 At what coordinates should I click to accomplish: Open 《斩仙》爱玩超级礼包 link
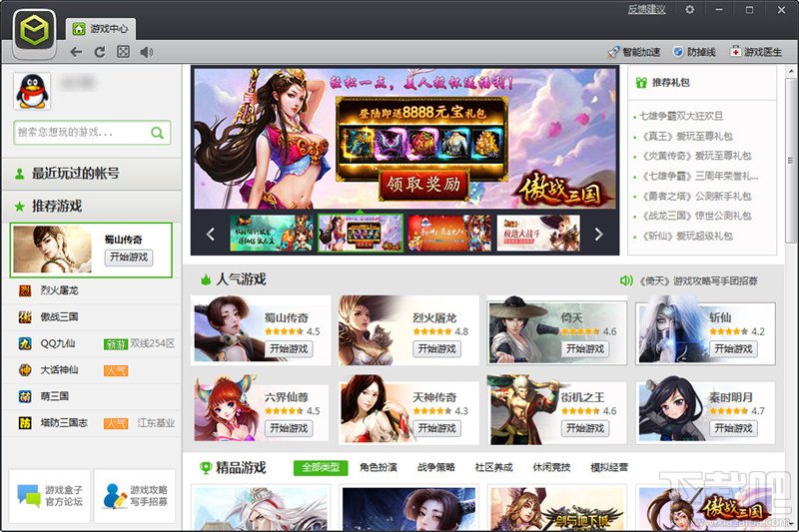point(686,236)
